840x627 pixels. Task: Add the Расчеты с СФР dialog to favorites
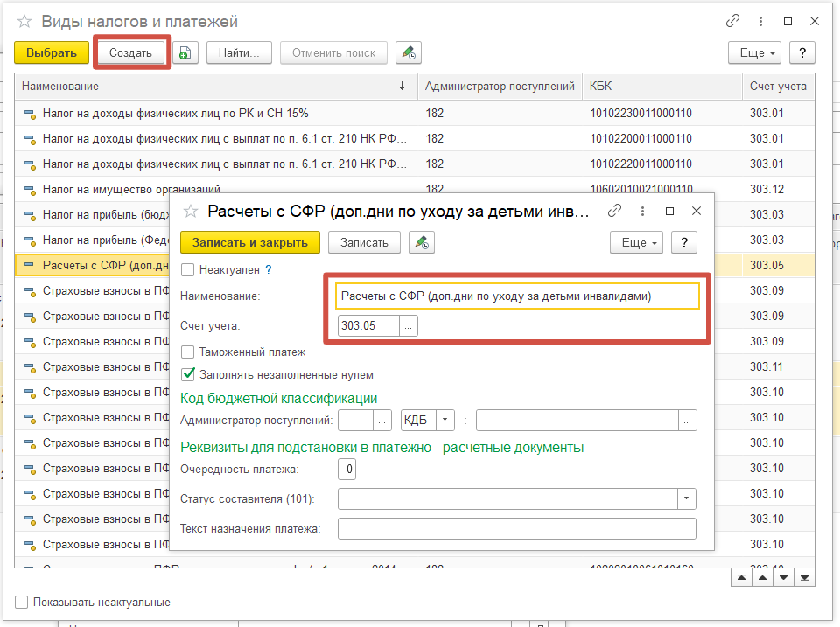coord(191,211)
